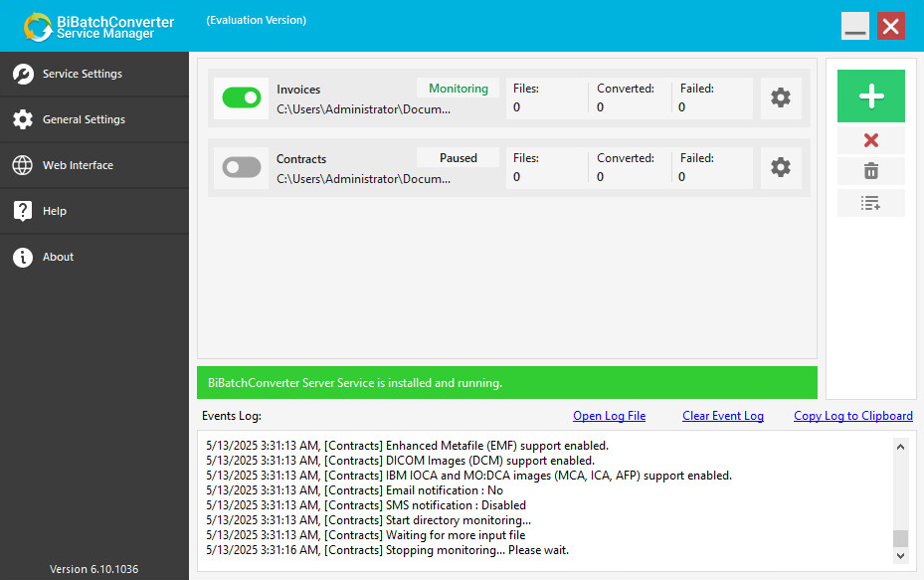Click the trash can delete icon
This screenshot has width=924, height=580.
tap(871, 171)
